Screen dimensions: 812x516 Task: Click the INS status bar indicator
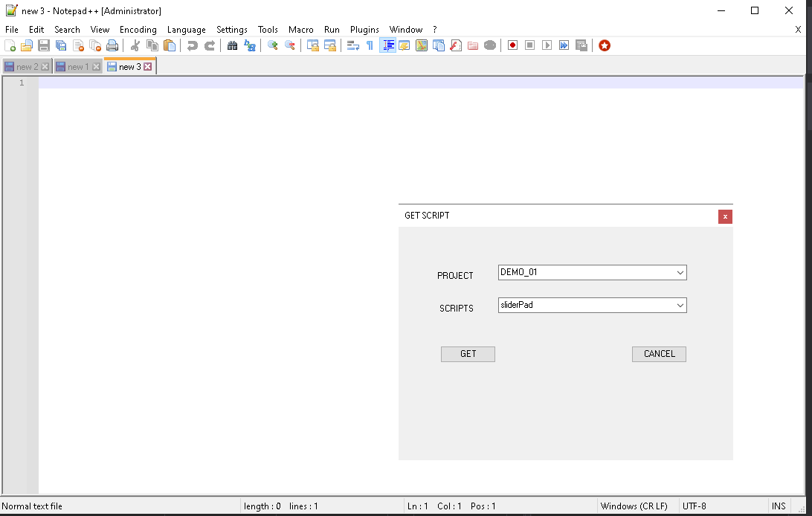(x=779, y=506)
